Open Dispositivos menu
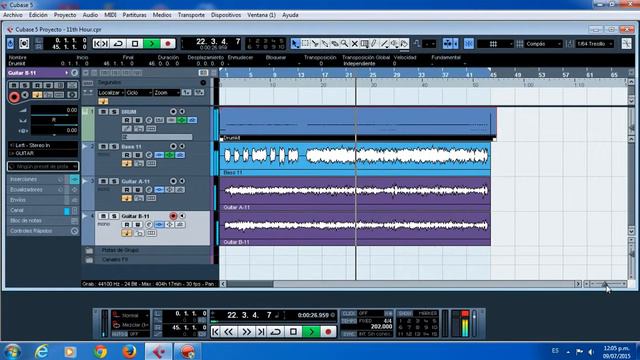Viewport: 640px width, 360px height. point(226,15)
